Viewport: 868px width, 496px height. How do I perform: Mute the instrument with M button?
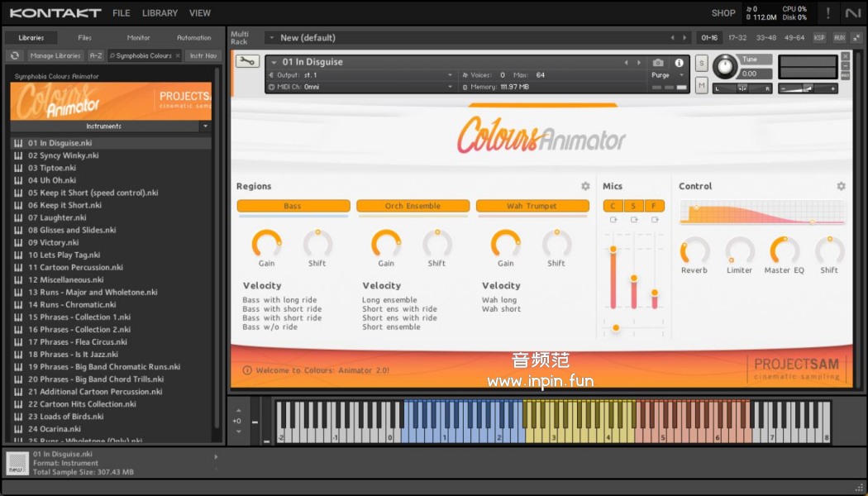click(x=701, y=85)
